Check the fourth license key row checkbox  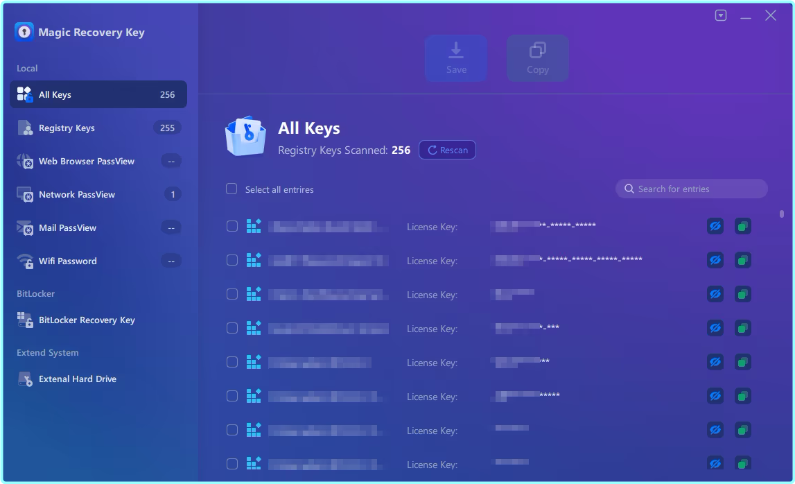(232, 328)
